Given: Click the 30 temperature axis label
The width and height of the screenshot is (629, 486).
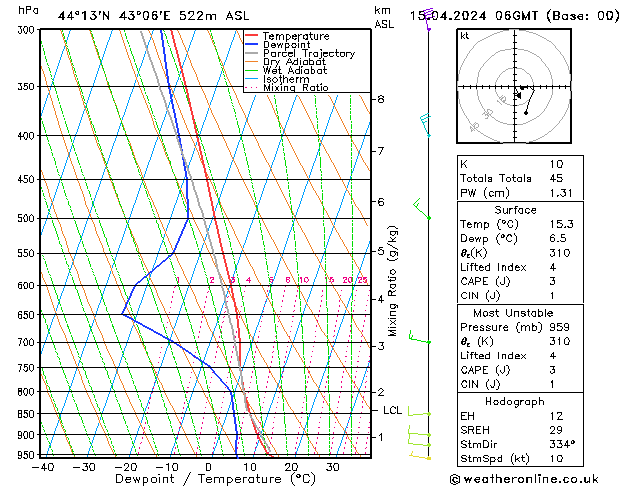Looking at the screenshot, I should [333, 468].
